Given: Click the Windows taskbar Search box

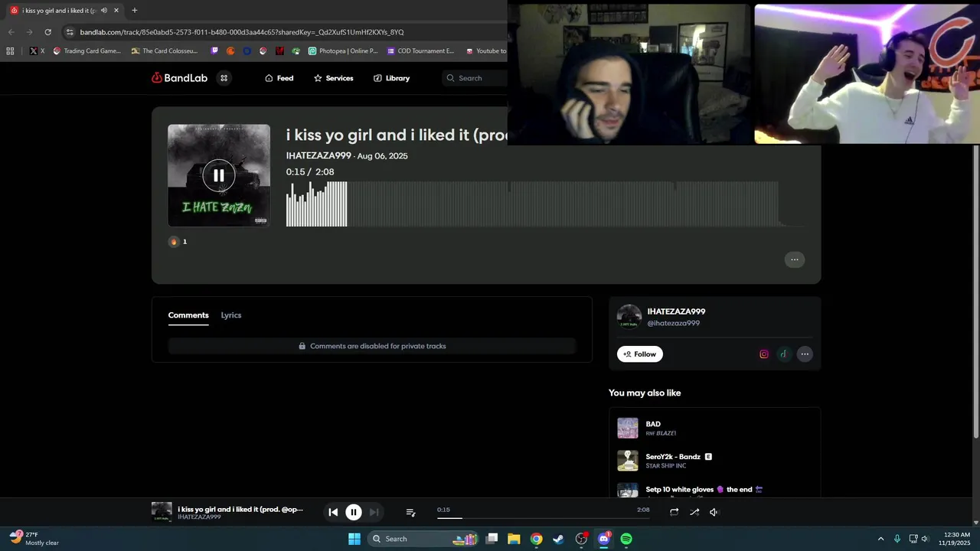Looking at the screenshot, I should 423,539.
